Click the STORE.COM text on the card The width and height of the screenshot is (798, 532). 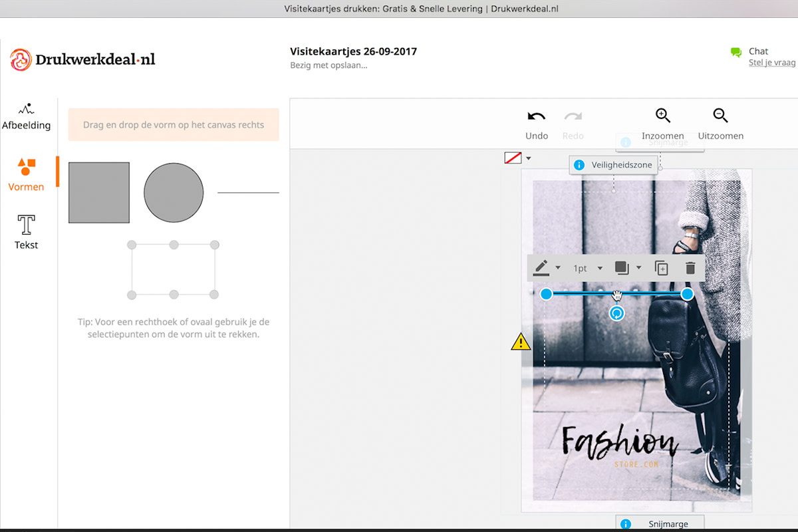pyautogui.click(x=636, y=464)
